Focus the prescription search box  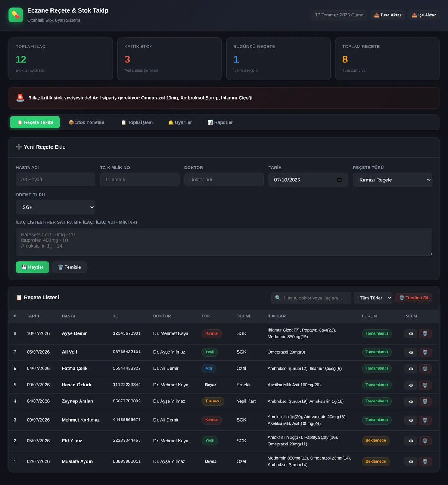point(311,298)
